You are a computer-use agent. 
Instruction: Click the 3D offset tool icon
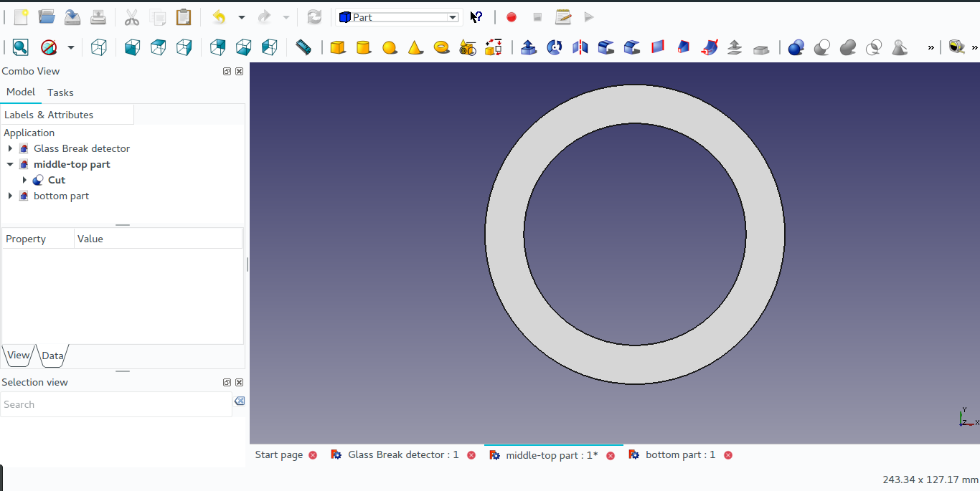735,47
